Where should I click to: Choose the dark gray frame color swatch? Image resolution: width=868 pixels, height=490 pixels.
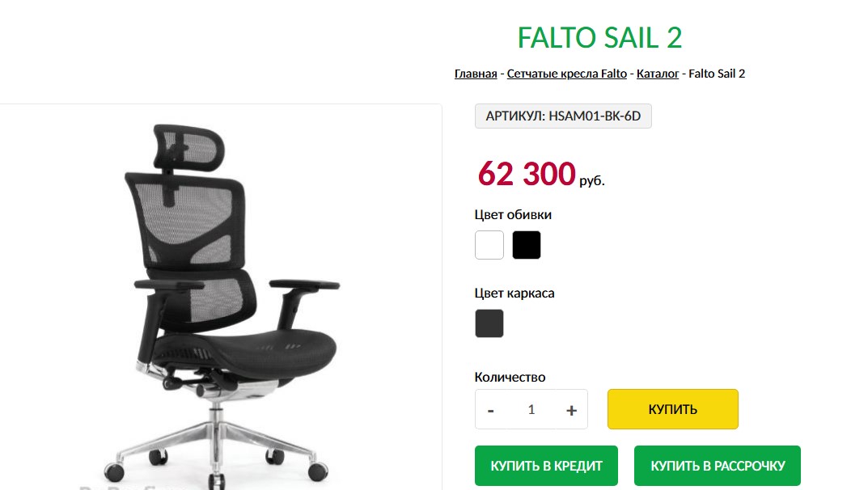click(489, 323)
